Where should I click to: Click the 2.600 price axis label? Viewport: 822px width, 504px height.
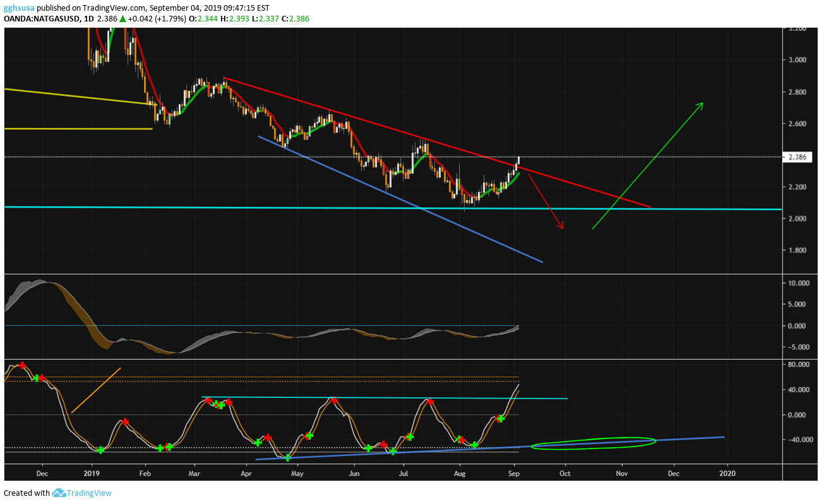click(798, 124)
